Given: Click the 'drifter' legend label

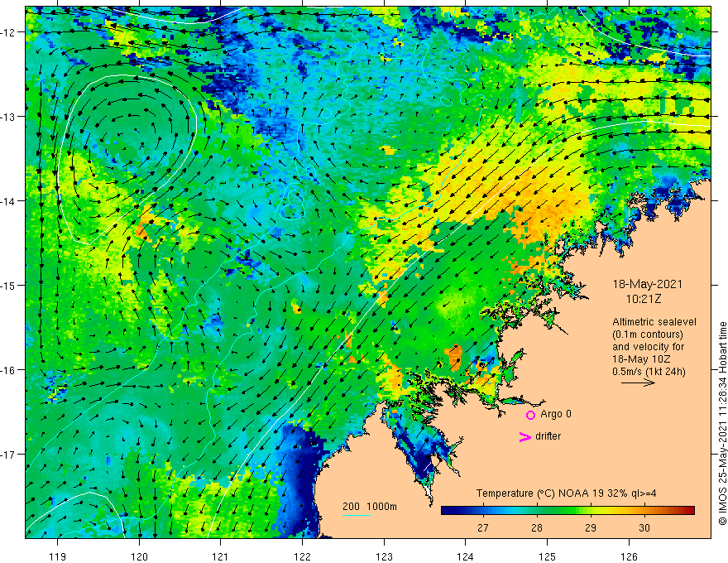Looking at the screenshot, I should point(548,436).
